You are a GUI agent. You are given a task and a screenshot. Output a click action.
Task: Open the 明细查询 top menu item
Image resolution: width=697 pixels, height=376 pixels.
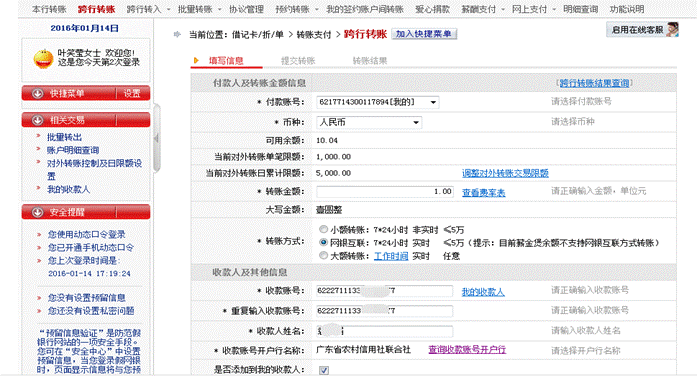(581, 9)
